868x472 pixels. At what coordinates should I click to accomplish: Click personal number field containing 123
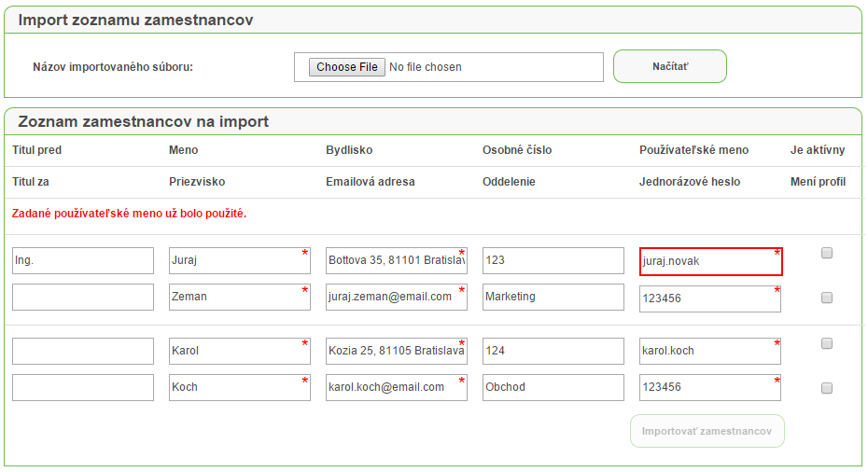tap(553, 260)
